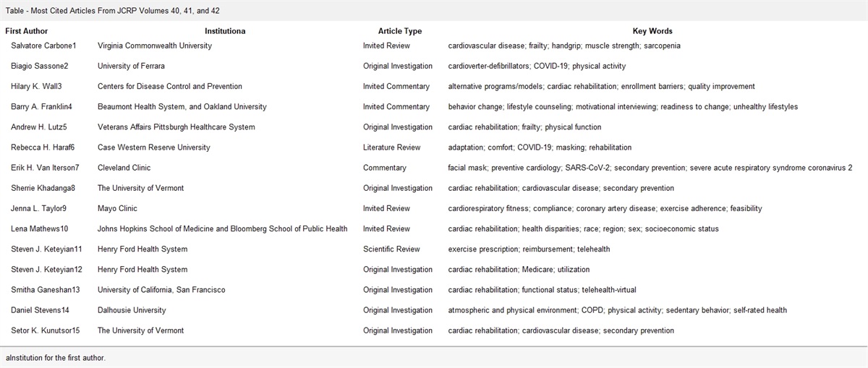The image size is (868, 368).
Task: Click Johns Hopkins School of Medicine institution
Action: pyautogui.click(x=222, y=228)
